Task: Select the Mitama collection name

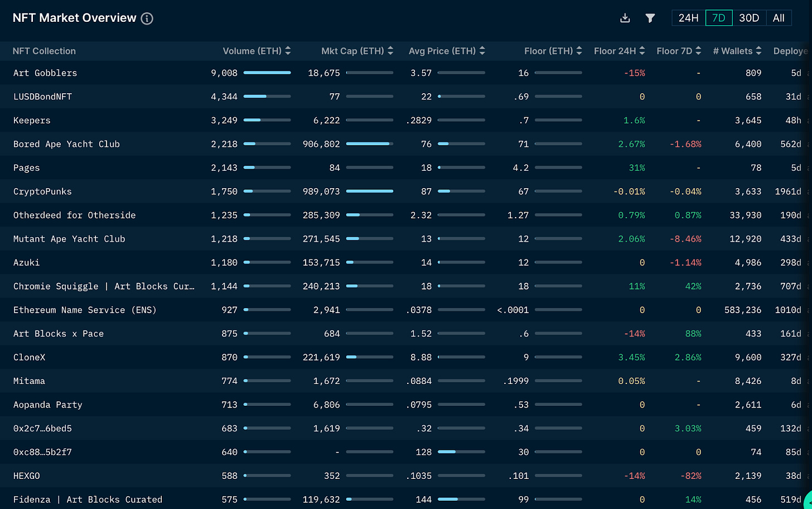Action: pos(29,381)
